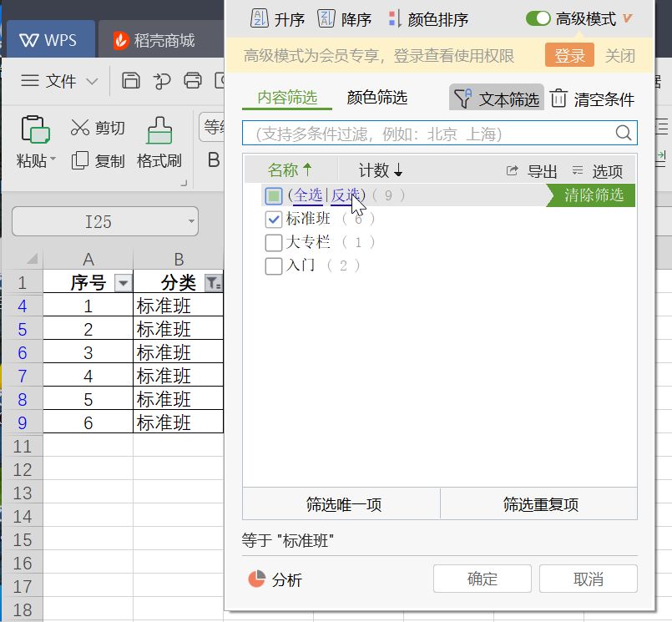The height and width of the screenshot is (622, 672).
Task: Switch to the 颜色筛选 tab
Action: click(x=377, y=98)
